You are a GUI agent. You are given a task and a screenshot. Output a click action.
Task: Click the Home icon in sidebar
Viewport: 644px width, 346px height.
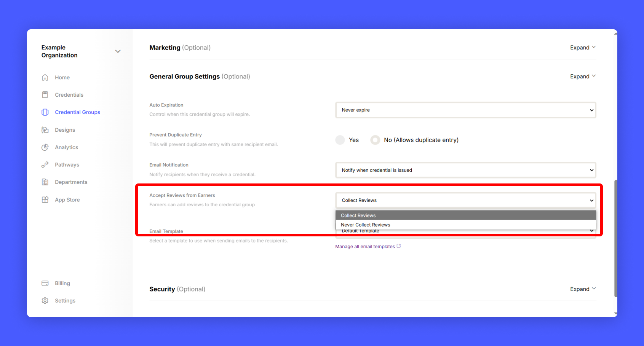click(45, 77)
